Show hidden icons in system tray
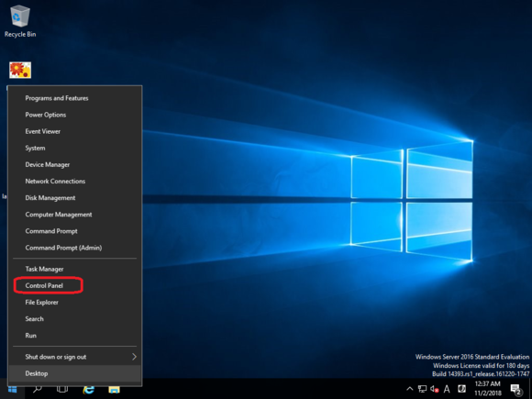The image size is (532, 399). [x=409, y=389]
